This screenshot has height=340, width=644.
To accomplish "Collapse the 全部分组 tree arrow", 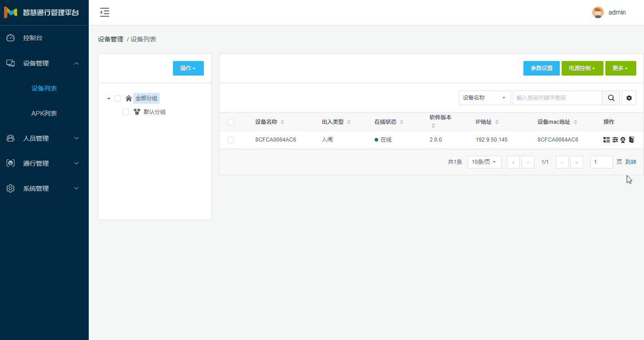I will (109, 99).
